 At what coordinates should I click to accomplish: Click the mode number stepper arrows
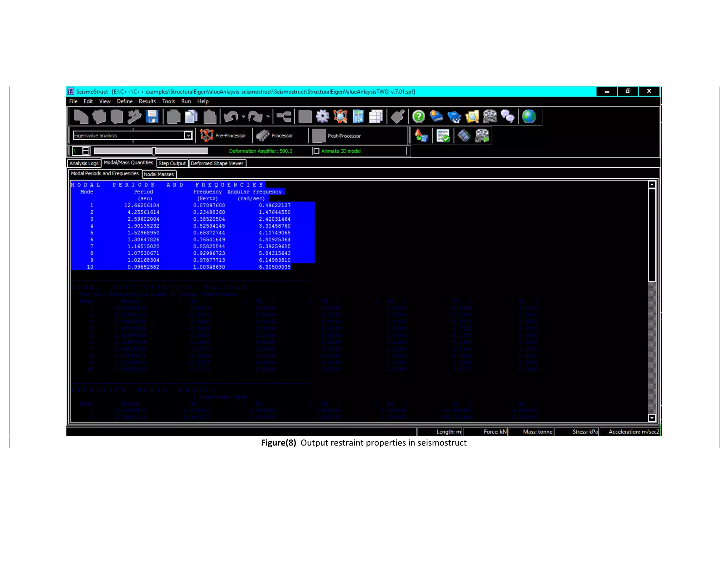coord(86,151)
